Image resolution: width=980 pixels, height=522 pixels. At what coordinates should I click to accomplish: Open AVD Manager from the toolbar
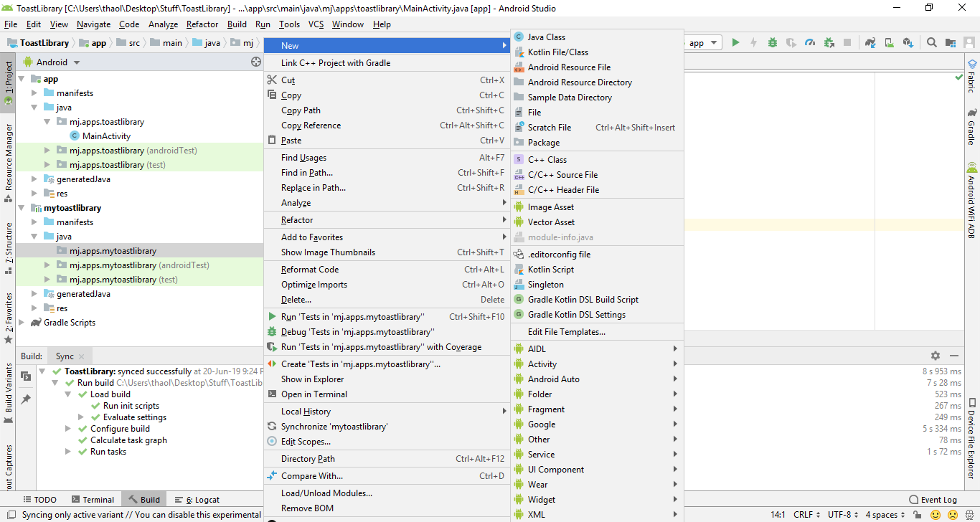pos(889,43)
